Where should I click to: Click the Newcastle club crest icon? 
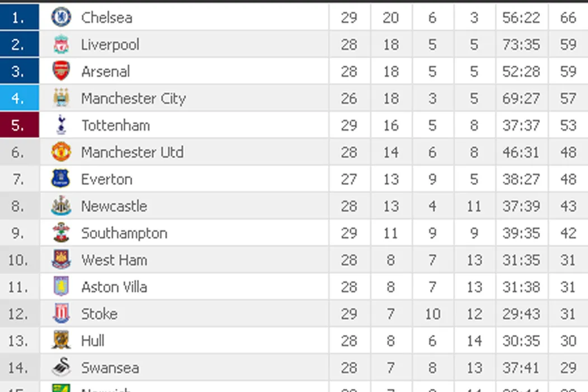(60, 206)
